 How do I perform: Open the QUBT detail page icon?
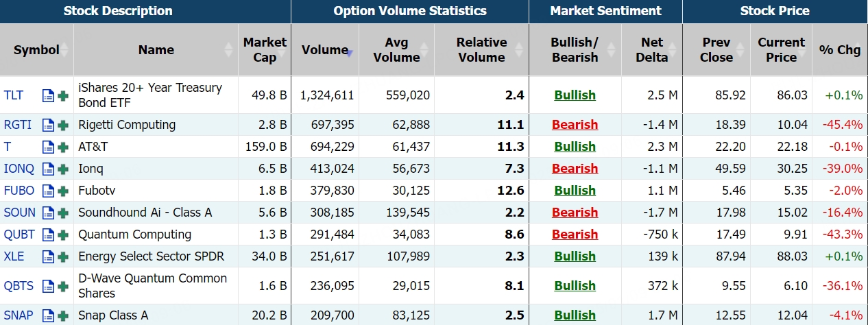coord(48,234)
